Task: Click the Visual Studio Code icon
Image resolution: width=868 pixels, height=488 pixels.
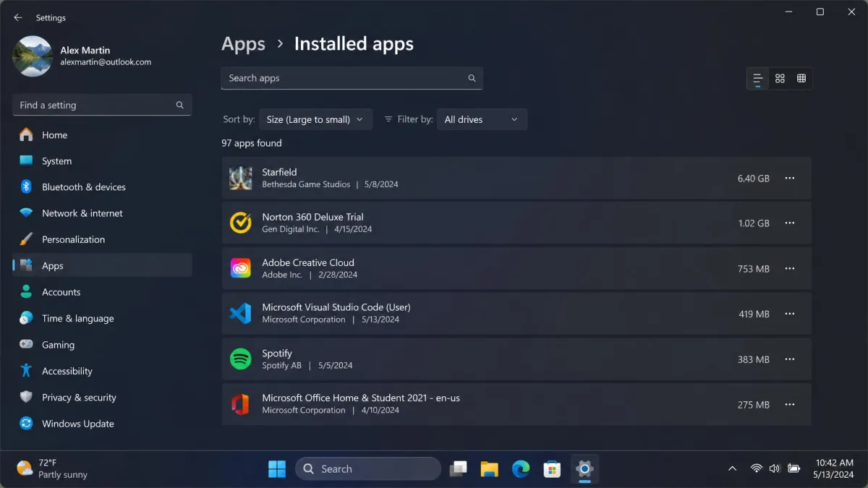Action: 240,314
